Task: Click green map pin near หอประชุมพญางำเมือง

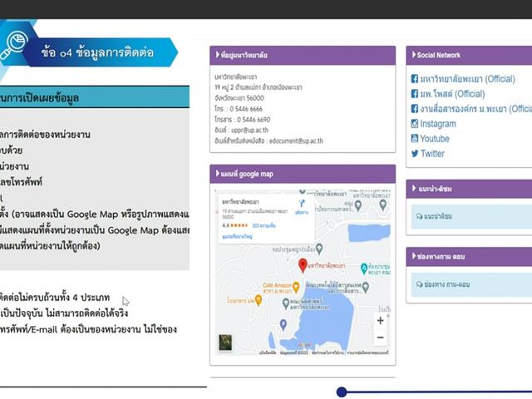Action: [x=319, y=249]
